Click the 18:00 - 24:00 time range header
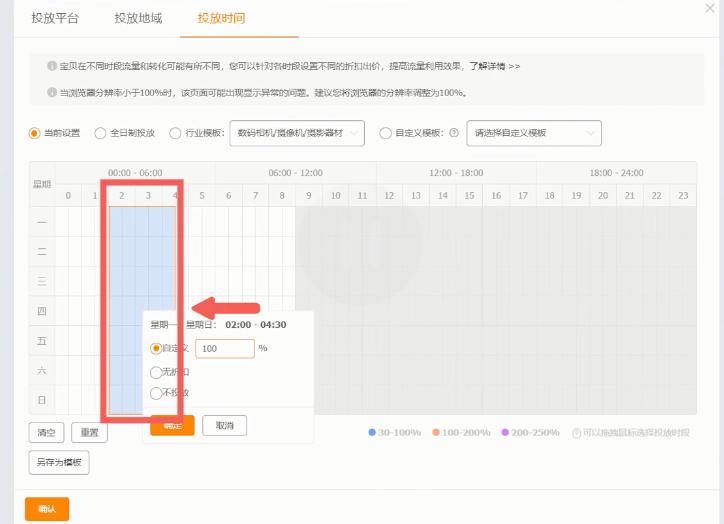 [616, 173]
